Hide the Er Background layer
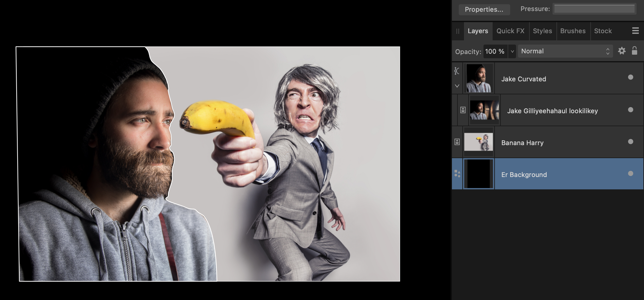This screenshot has width=644, height=300. click(631, 173)
